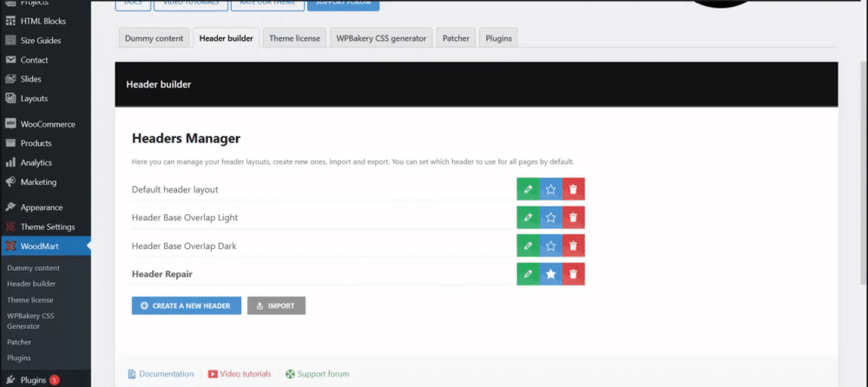The height and width of the screenshot is (387, 868).
Task: Edit Header Base Overlap Light with pencil icon
Action: click(528, 218)
